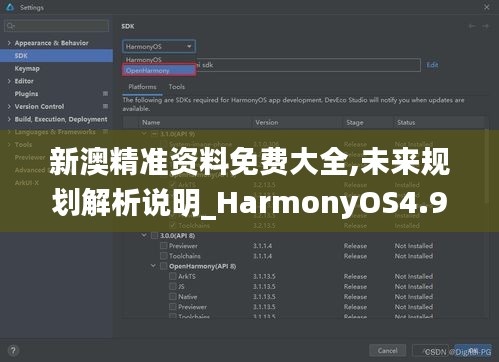Click the Stage column header

pyautogui.click(x=355, y=123)
